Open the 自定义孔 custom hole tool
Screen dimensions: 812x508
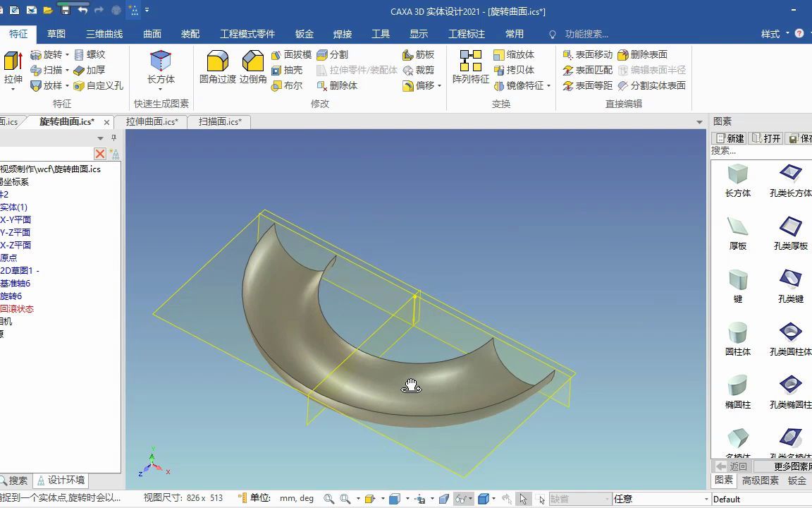coord(99,85)
